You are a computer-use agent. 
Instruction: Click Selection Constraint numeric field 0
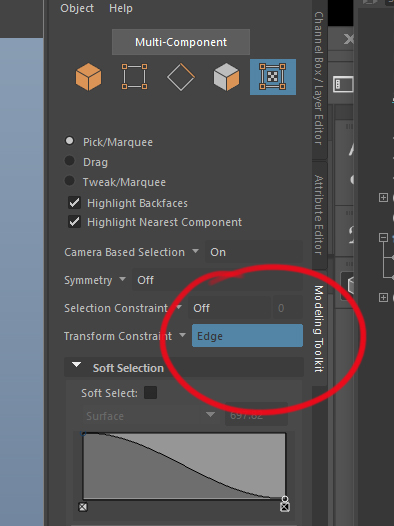tap(288, 308)
